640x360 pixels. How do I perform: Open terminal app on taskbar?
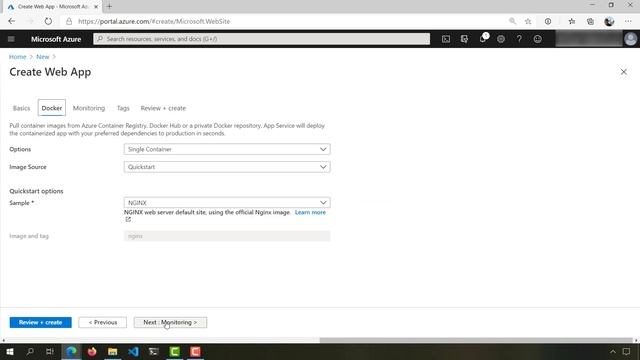coord(154,351)
